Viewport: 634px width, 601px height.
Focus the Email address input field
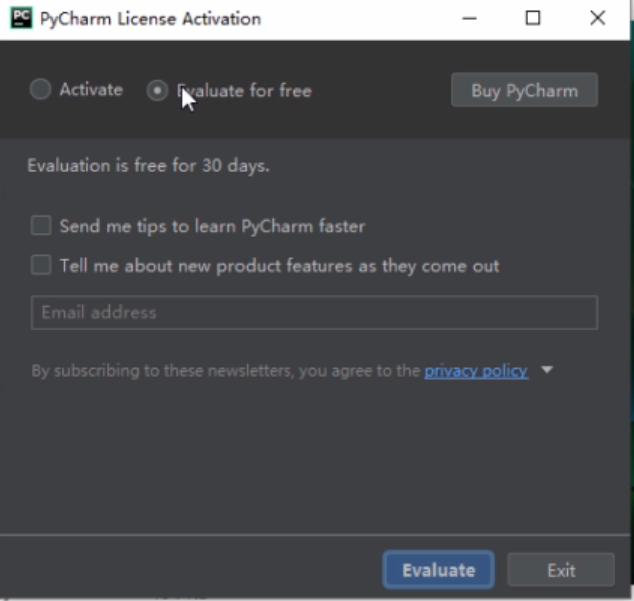(314, 312)
